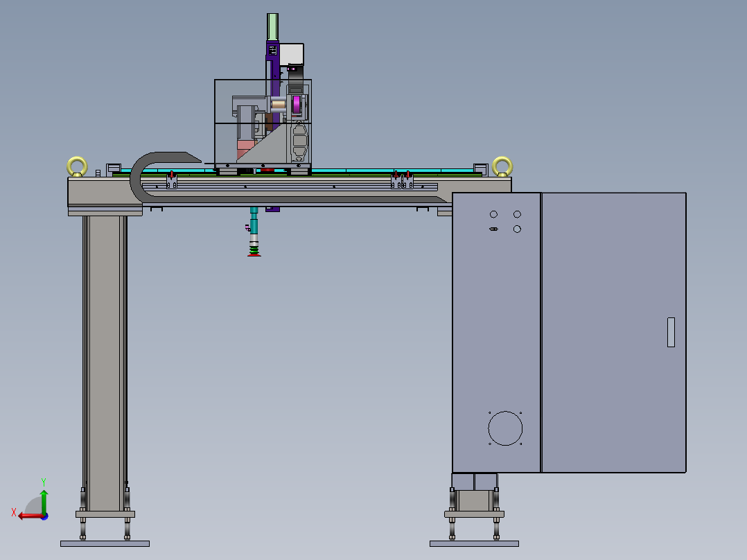This screenshot has width=747, height=560.
Task: Click the red X axis arrow
Action: [26, 516]
